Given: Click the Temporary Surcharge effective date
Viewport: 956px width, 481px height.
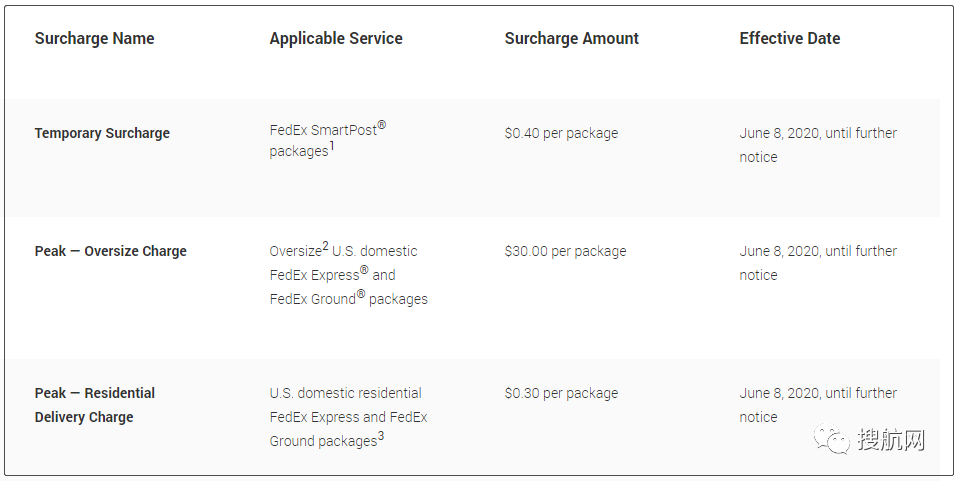Looking at the screenshot, I should [818, 144].
